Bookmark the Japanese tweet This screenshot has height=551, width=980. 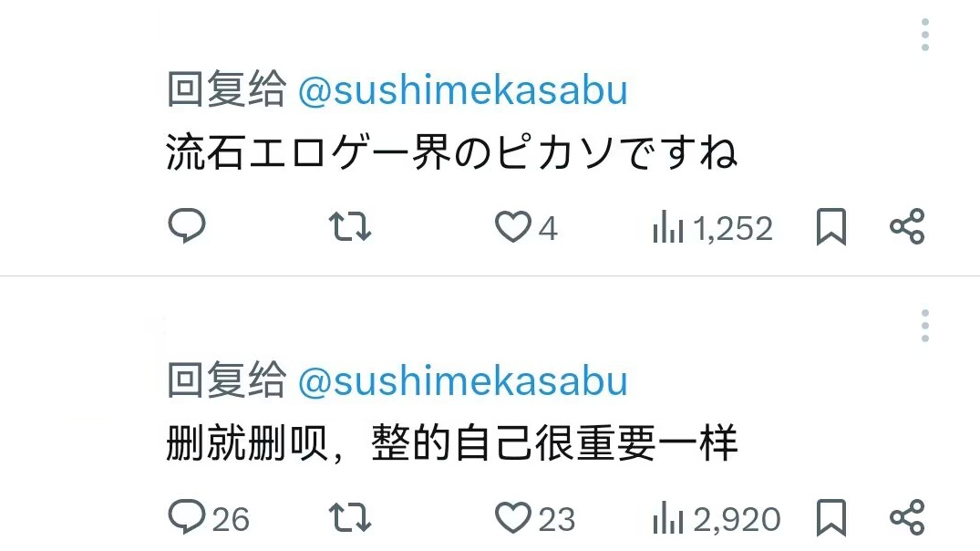coord(830,227)
